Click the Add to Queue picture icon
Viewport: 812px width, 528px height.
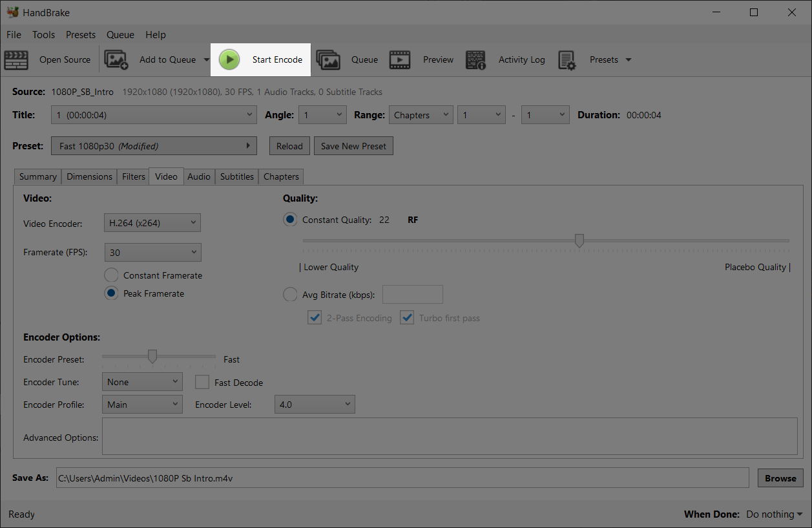(116, 59)
